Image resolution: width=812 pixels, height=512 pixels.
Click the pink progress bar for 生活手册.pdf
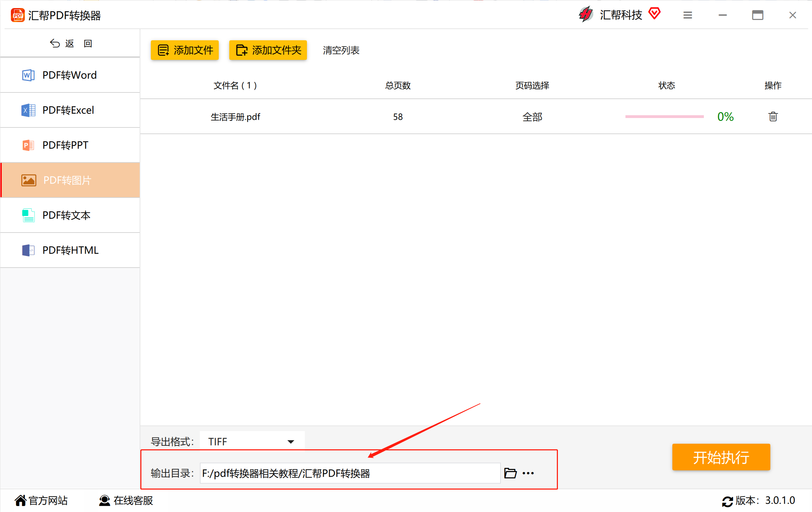click(664, 117)
